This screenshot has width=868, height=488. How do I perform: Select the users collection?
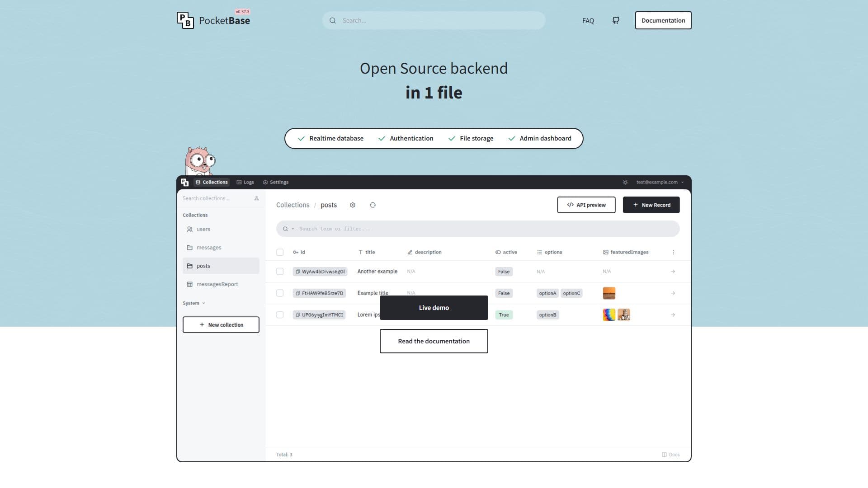[221, 229]
